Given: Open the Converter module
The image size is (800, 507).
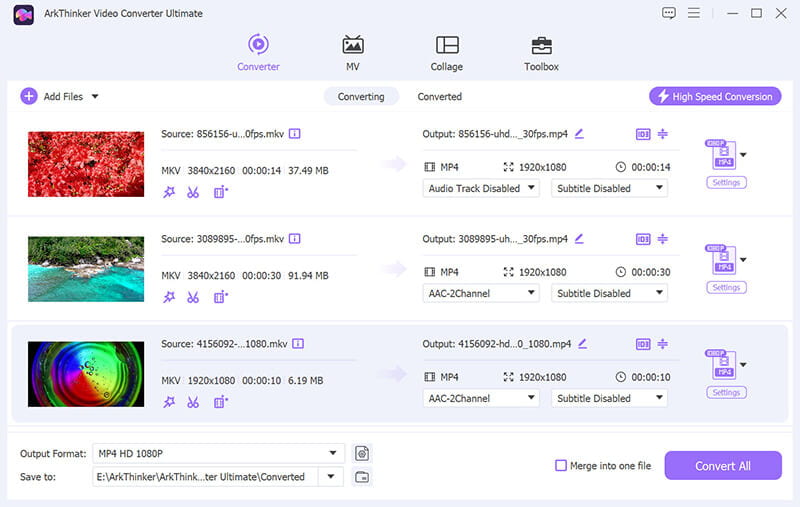Looking at the screenshot, I should pyautogui.click(x=258, y=53).
